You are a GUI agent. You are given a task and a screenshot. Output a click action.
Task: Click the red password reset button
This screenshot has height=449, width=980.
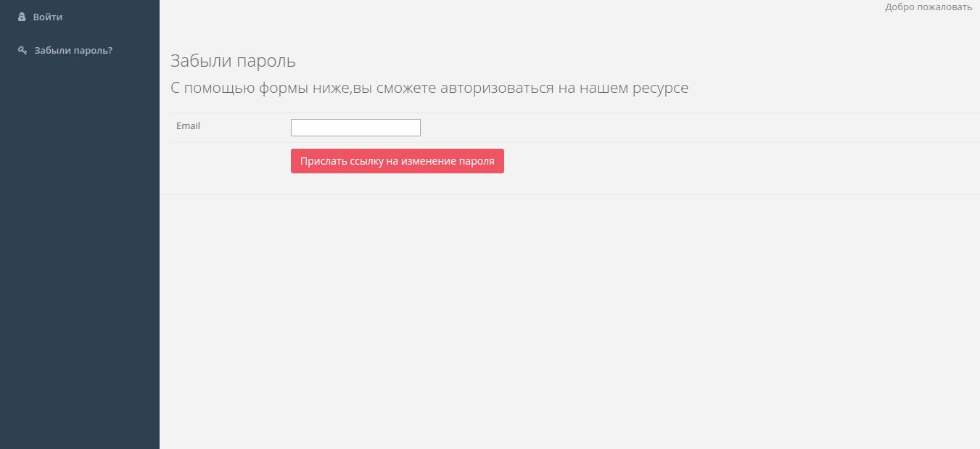point(397,160)
